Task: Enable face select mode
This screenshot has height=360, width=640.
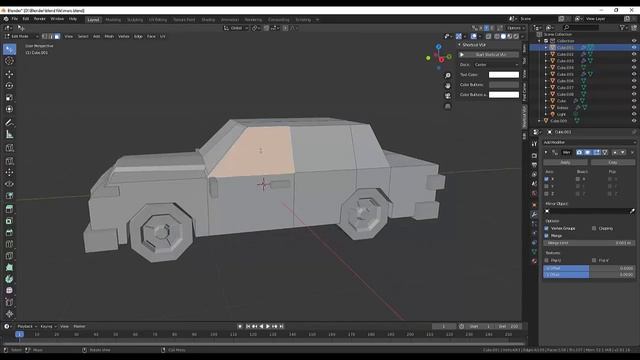Action: click(57, 36)
